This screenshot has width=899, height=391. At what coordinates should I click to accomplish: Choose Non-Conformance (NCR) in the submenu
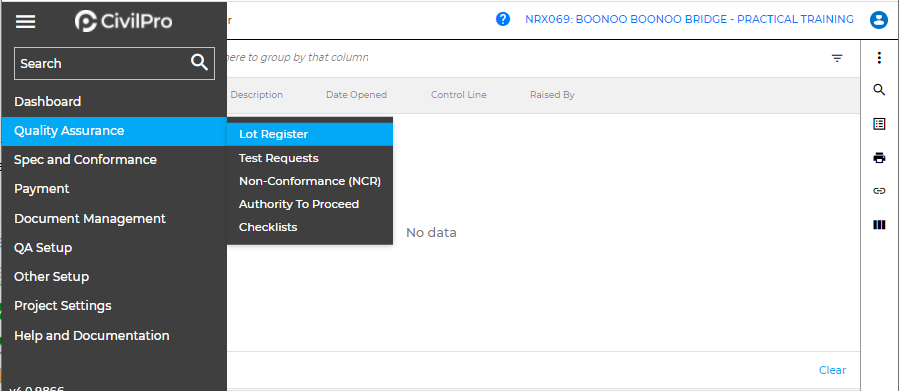[310, 181]
